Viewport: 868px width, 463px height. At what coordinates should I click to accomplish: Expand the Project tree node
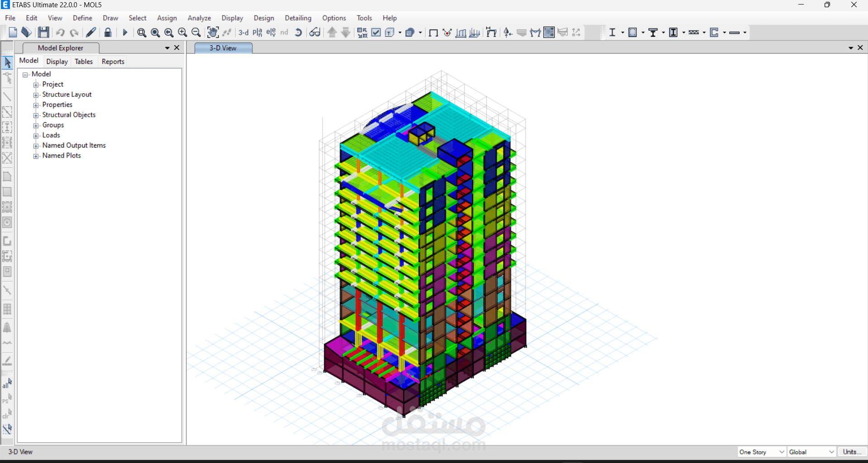(x=36, y=85)
